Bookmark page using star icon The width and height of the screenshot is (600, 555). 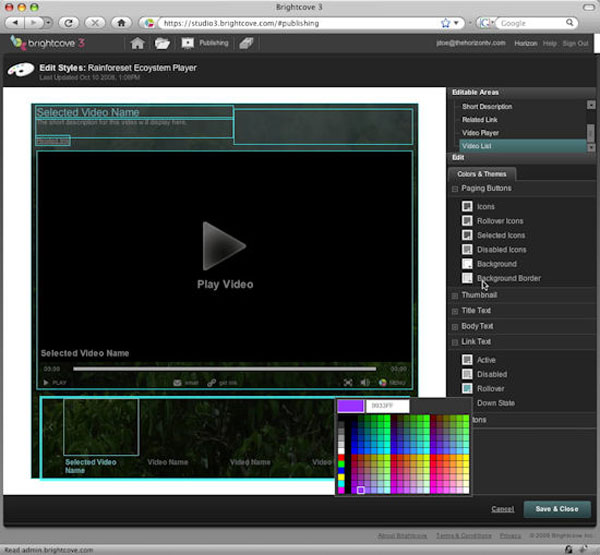click(445, 23)
